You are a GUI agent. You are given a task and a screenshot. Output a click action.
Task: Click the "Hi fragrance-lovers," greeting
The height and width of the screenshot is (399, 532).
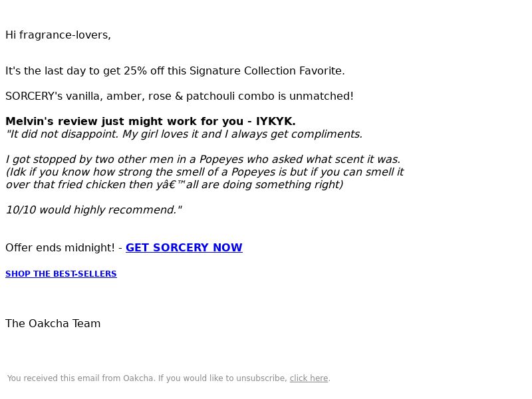click(58, 35)
